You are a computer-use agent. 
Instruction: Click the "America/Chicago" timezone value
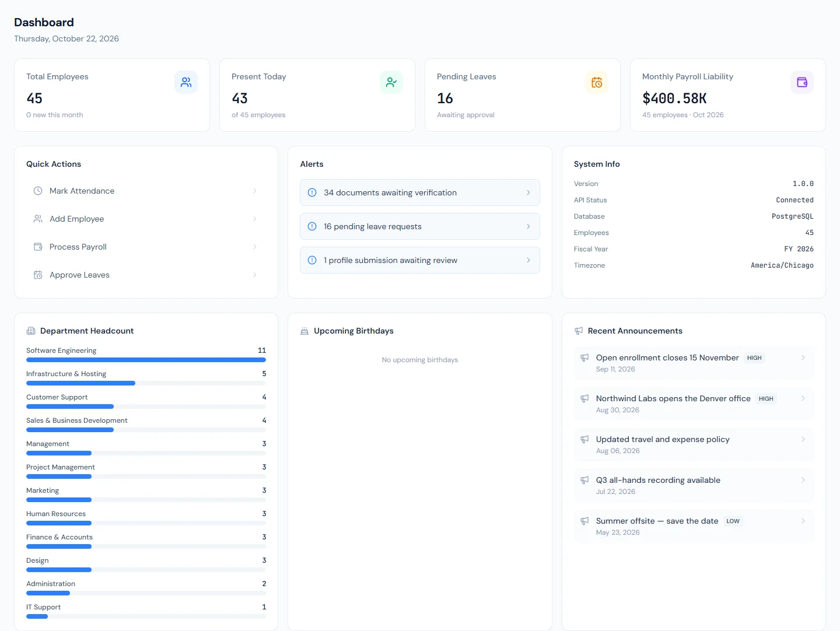(x=782, y=265)
